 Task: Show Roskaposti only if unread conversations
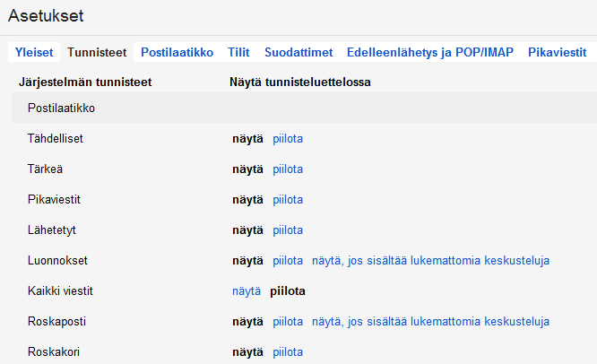(430, 322)
